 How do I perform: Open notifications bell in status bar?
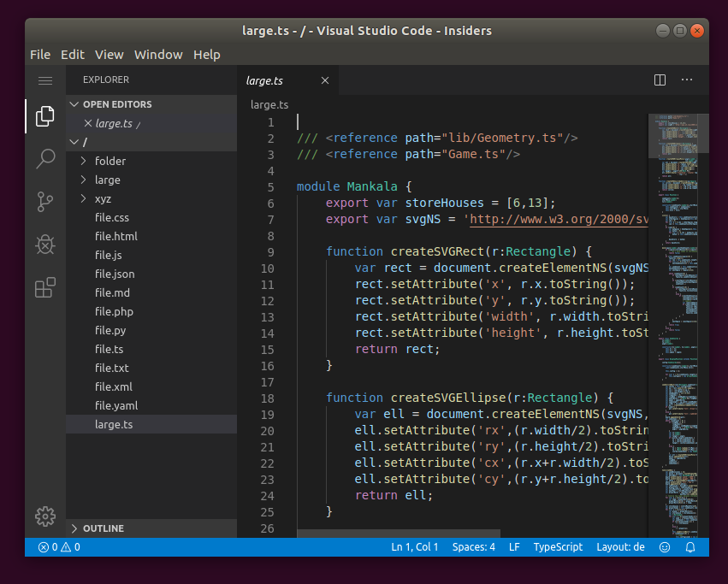pyautogui.click(x=690, y=547)
